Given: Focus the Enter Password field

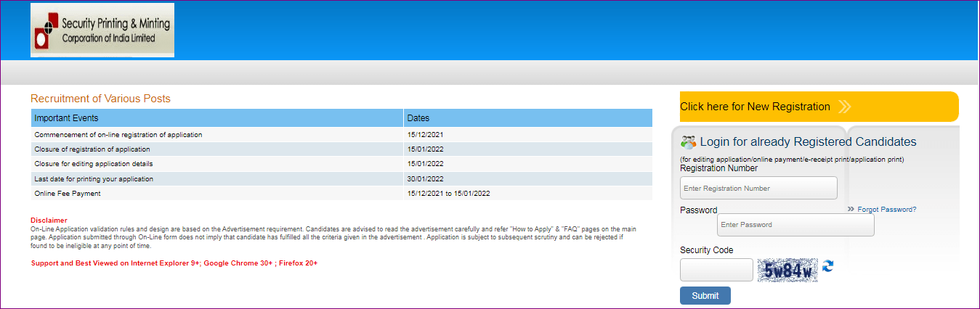Looking at the screenshot, I should 795,225.
